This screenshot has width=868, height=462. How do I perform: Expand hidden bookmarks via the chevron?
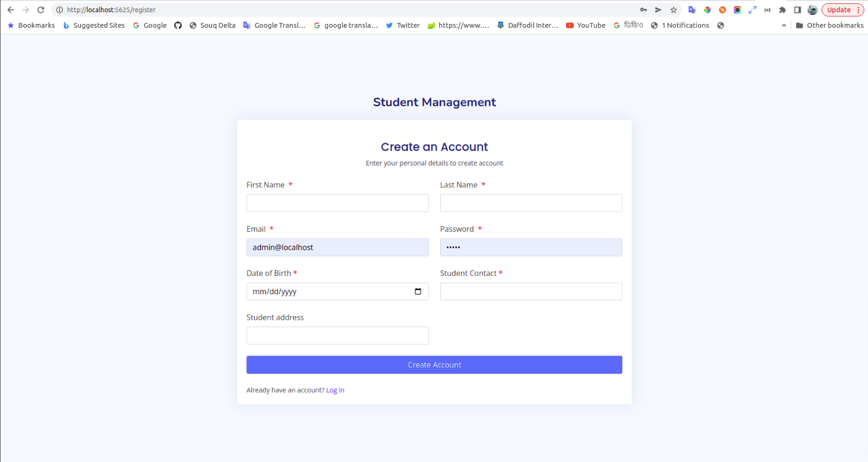pos(784,25)
